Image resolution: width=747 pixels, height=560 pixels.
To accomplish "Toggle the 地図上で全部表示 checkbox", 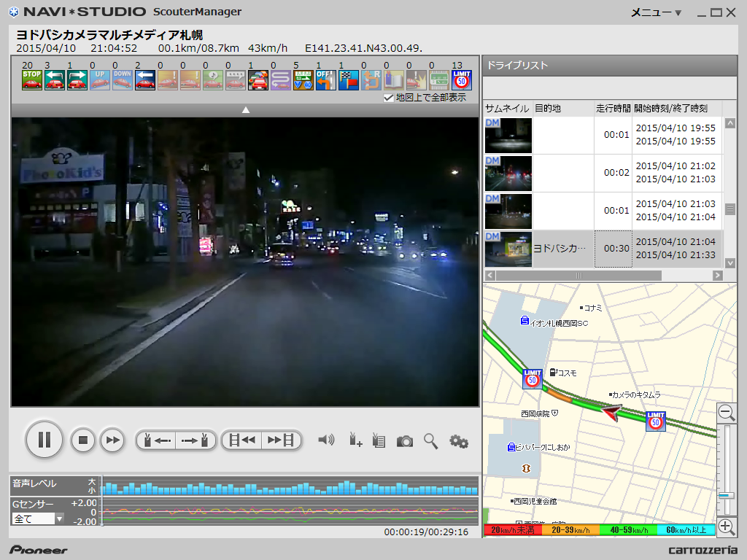I will coord(389,98).
